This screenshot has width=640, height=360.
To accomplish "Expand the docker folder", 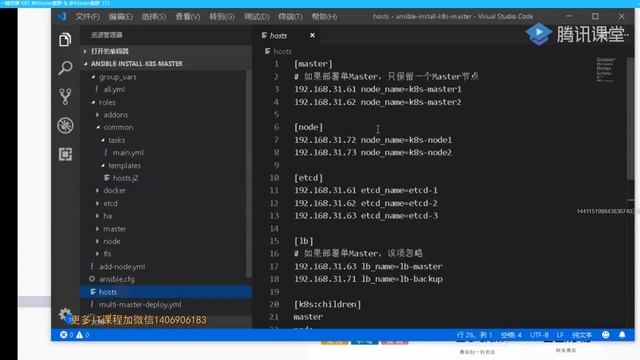I will (x=98, y=191).
